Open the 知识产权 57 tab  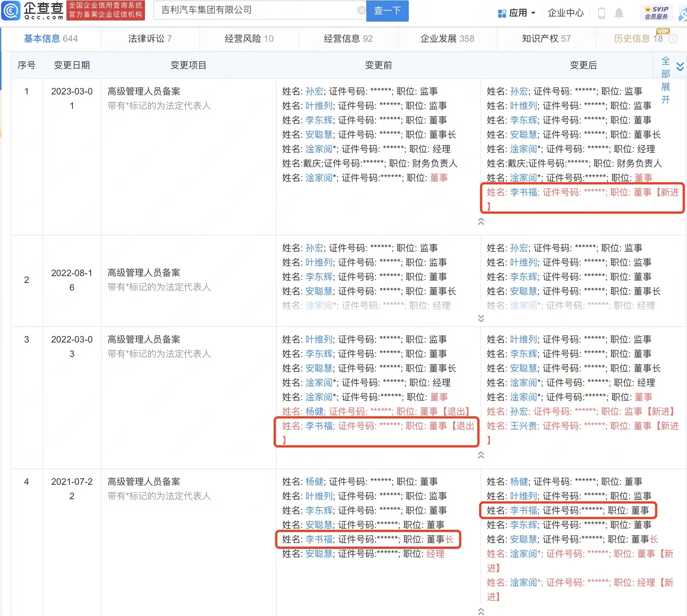[x=546, y=39]
